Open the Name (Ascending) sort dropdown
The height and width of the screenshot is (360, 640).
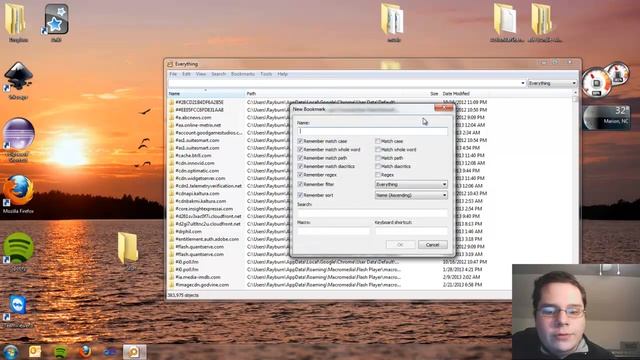click(x=411, y=195)
